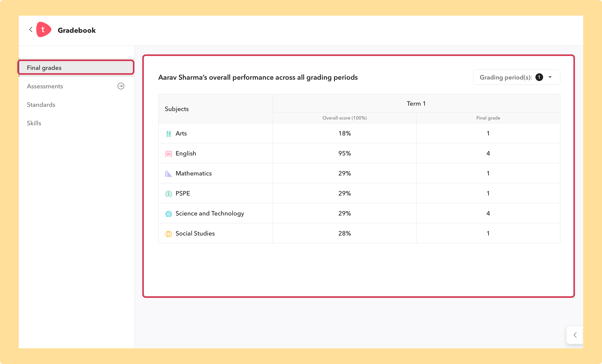Open the Assessments arrow circle icon

(x=121, y=86)
